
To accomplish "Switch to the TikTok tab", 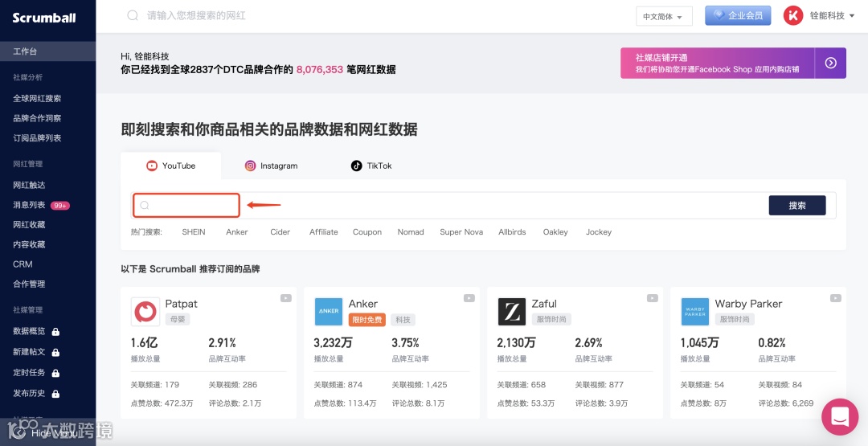I will coord(371,166).
